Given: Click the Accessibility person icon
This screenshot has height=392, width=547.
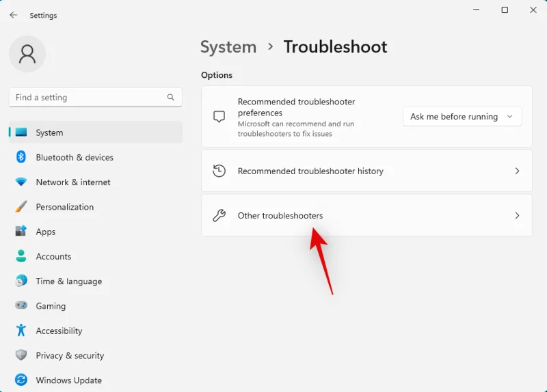Looking at the screenshot, I should click(21, 331).
